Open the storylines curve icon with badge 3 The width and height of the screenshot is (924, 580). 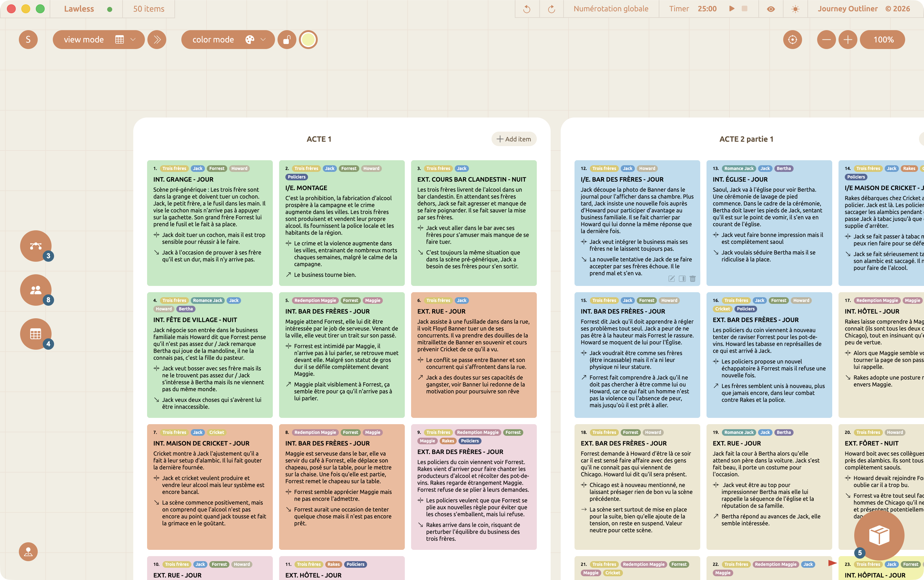click(x=36, y=246)
